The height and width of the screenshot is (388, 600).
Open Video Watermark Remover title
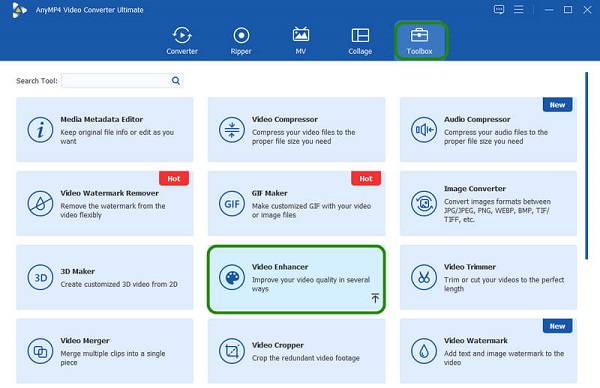[109, 193]
